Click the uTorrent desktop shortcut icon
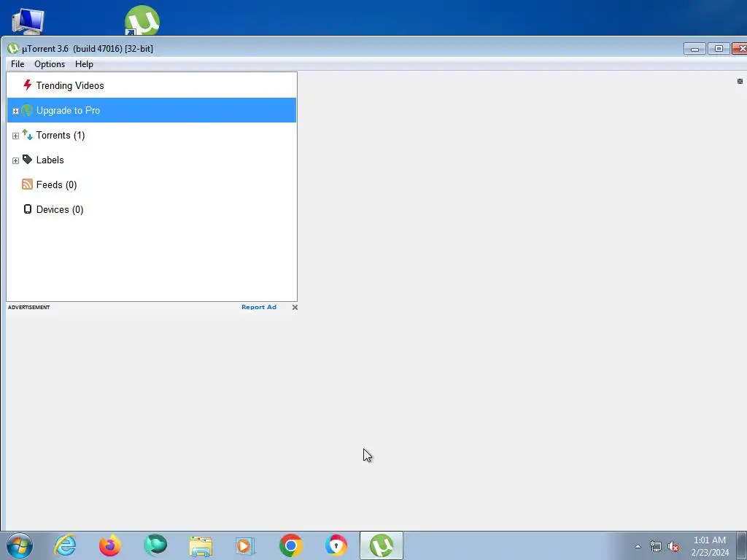 142,20
